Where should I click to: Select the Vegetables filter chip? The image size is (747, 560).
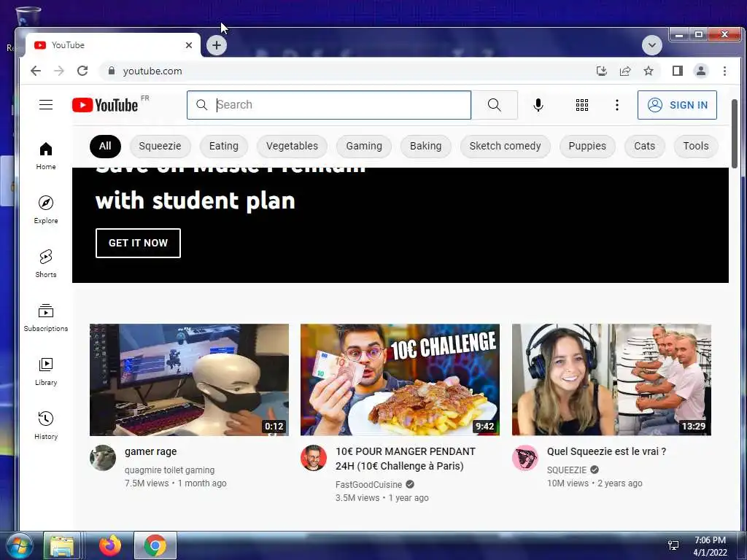point(292,146)
